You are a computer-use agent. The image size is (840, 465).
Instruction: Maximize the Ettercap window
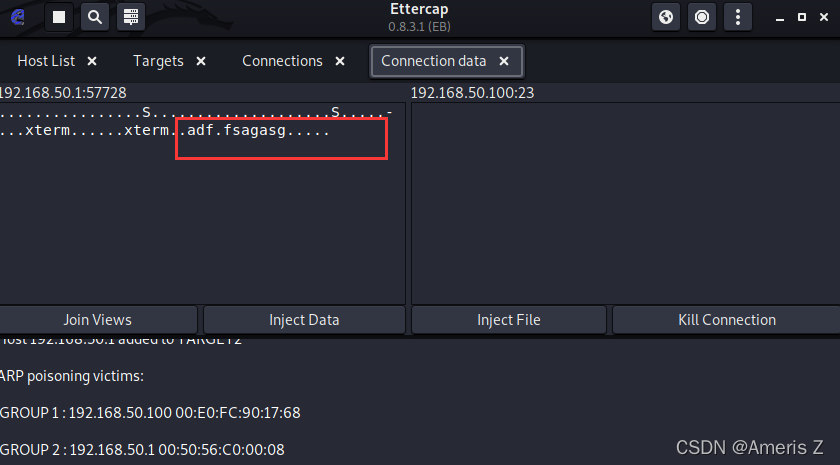802,18
